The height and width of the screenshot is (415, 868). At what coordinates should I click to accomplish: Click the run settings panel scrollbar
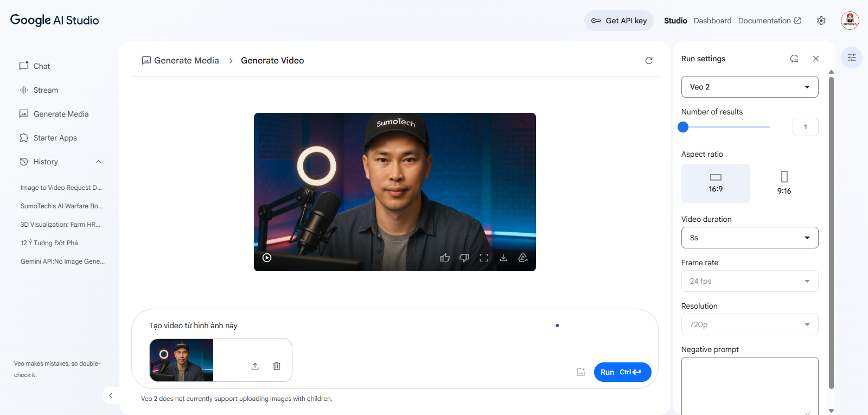pyautogui.click(x=831, y=233)
